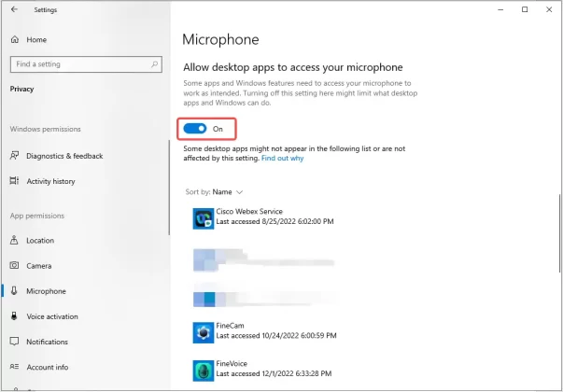Image resolution: width=563 pixels, height=392 pixels.
Task: Select Location in App permissions
Action: [x=40, y=241]
